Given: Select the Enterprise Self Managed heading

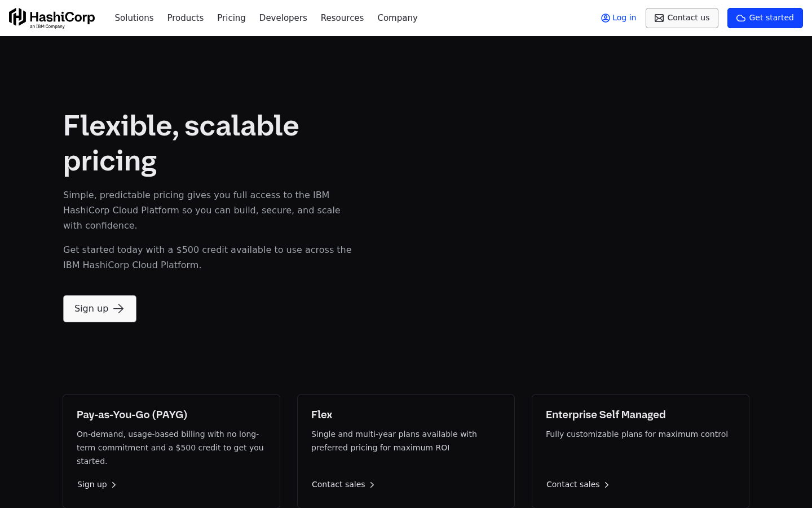Looking at the screenshot, I should tap(606, 415).
